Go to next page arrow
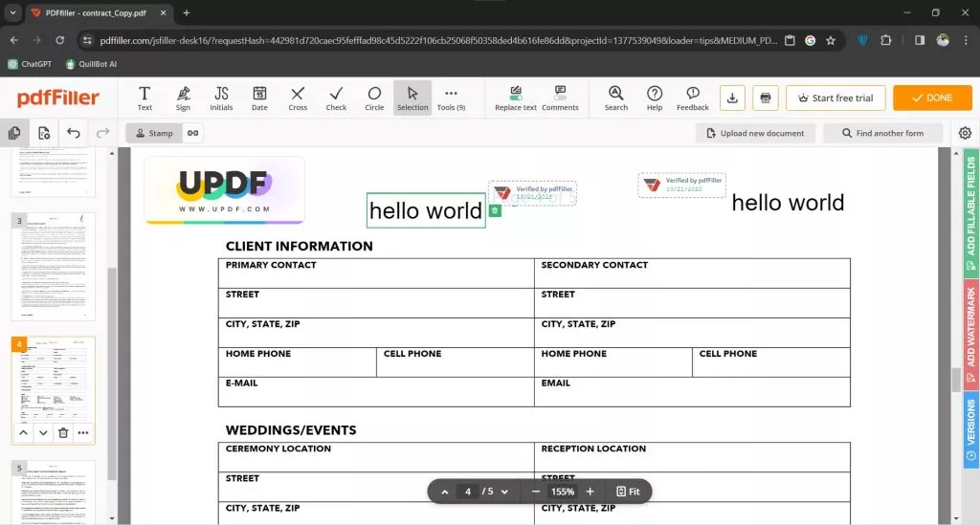This screenshot has height=525, width=980. (x=504, y=492)
